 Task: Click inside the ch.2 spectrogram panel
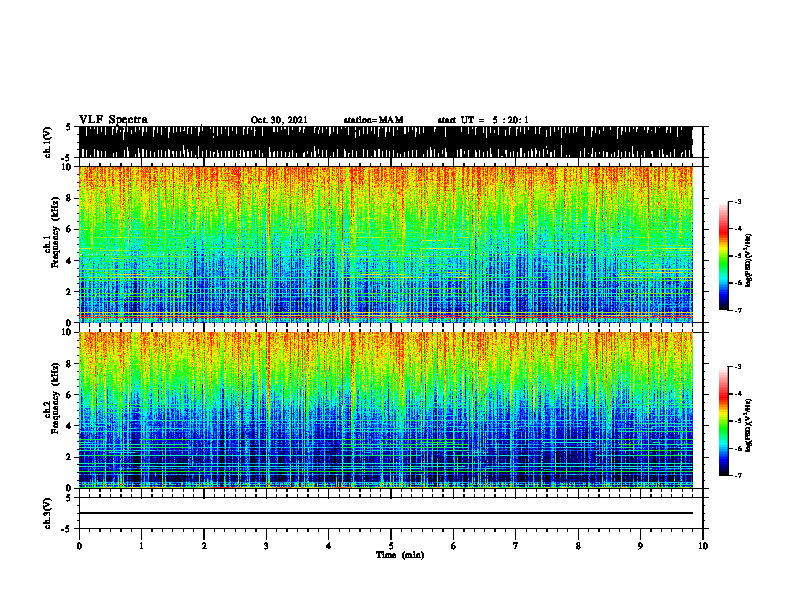pyautogui.click(x=385, y=410)
